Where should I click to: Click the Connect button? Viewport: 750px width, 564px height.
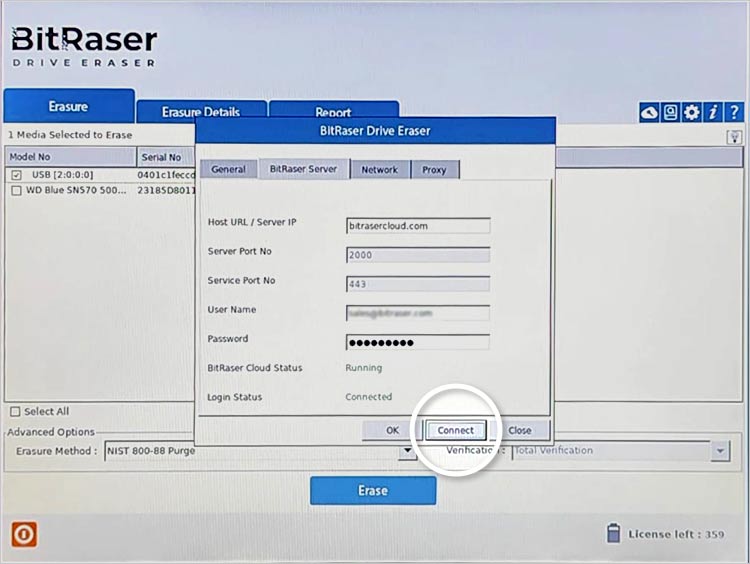[x=455, y=431]
